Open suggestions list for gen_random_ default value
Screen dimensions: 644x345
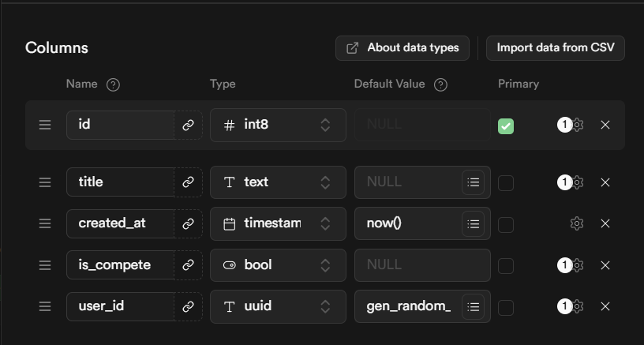pyautogui.click(x=474, y=306)
